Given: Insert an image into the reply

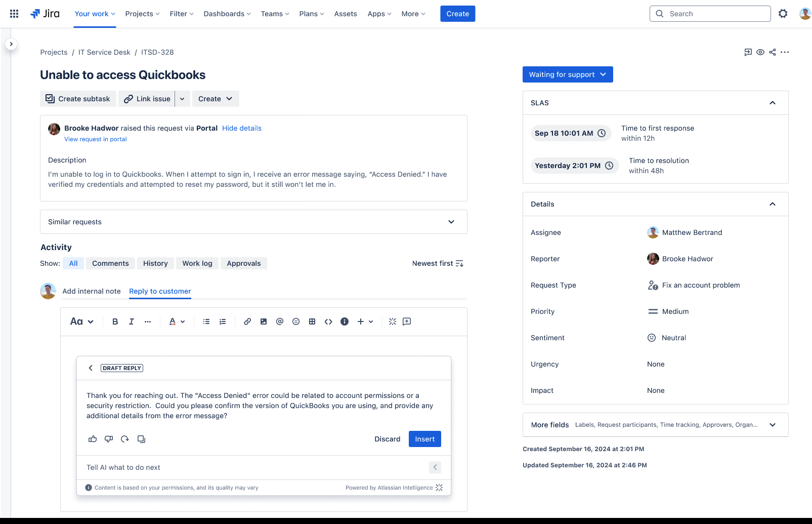Looking at the screenshot, I should (264, 321).
